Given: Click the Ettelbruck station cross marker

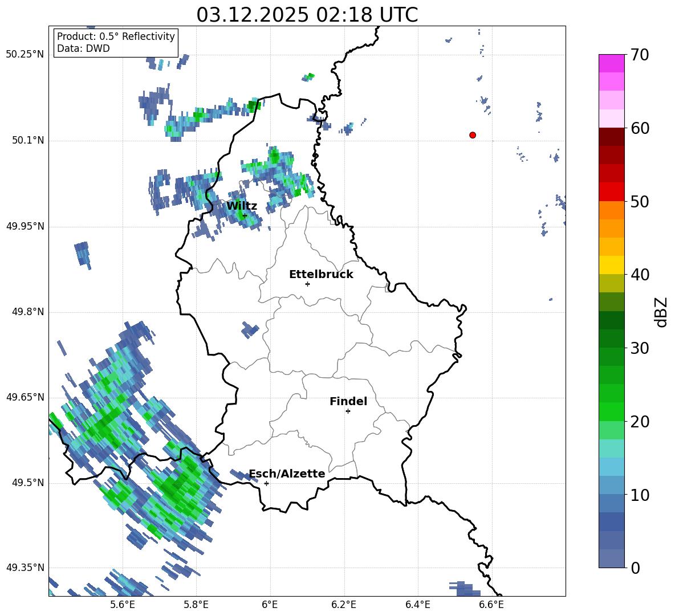Looking at the screenshot, I should click(307, 284).
